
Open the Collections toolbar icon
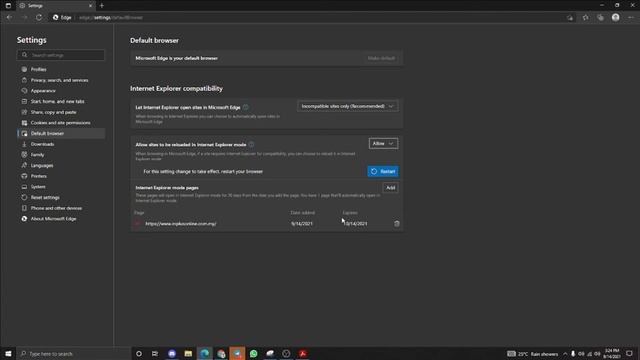600,18
